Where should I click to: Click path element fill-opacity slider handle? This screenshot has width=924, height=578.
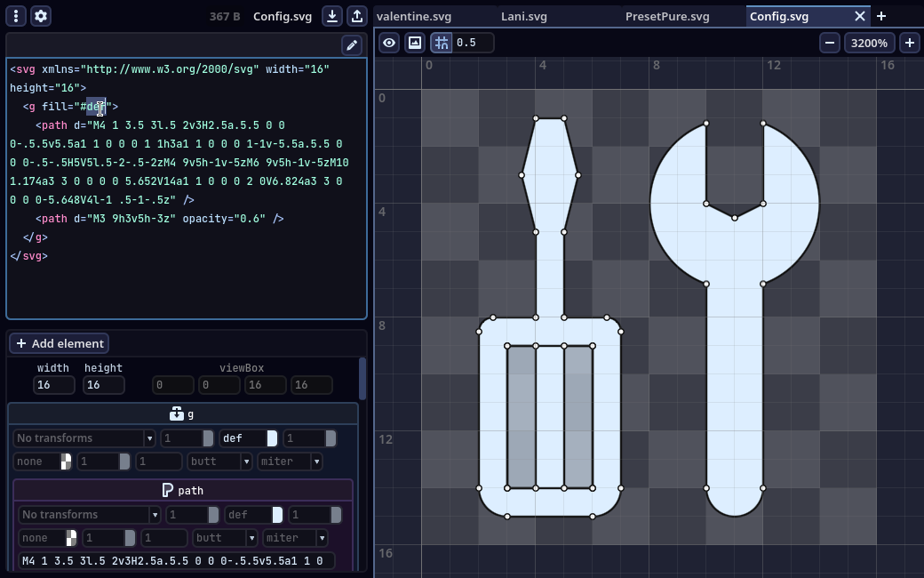click(336, 515)
